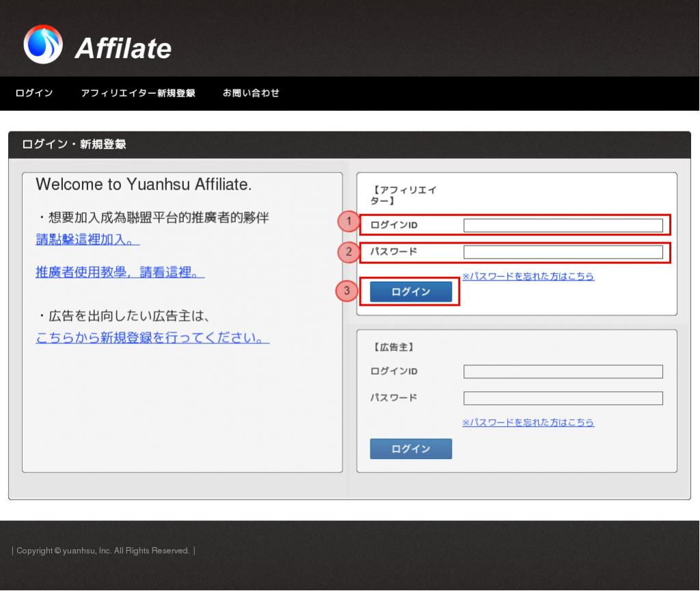Viewport: 700px width, 591px height.
Task: Click the affiliate パスワード input field
Action: [563, 252]
